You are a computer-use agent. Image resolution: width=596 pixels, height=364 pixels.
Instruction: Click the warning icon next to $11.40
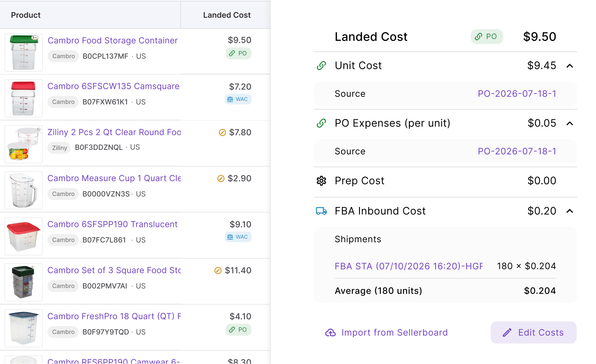coord(218,271)
